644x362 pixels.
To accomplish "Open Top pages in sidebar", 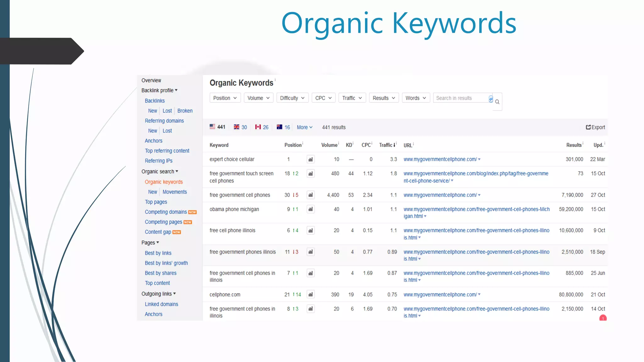I will point(156,202).
